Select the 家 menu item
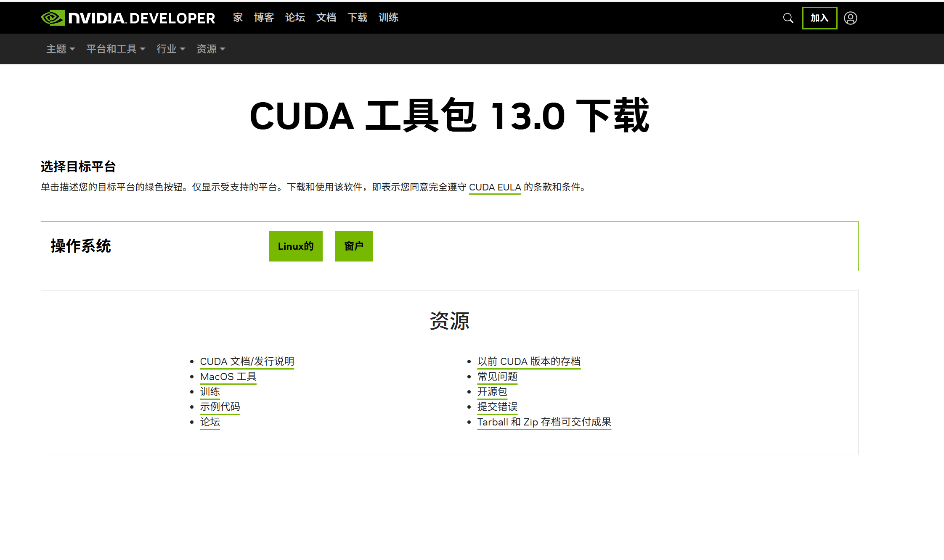 tap(237, 18)
